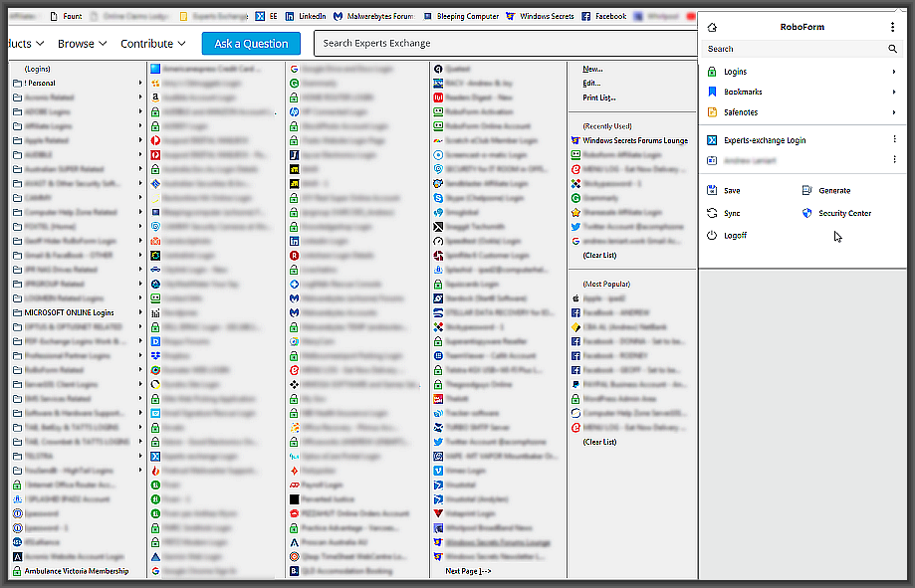915x588 pixels.
Task: Open the Windows Secrets bookmark
Action: [x=540, y=16]
